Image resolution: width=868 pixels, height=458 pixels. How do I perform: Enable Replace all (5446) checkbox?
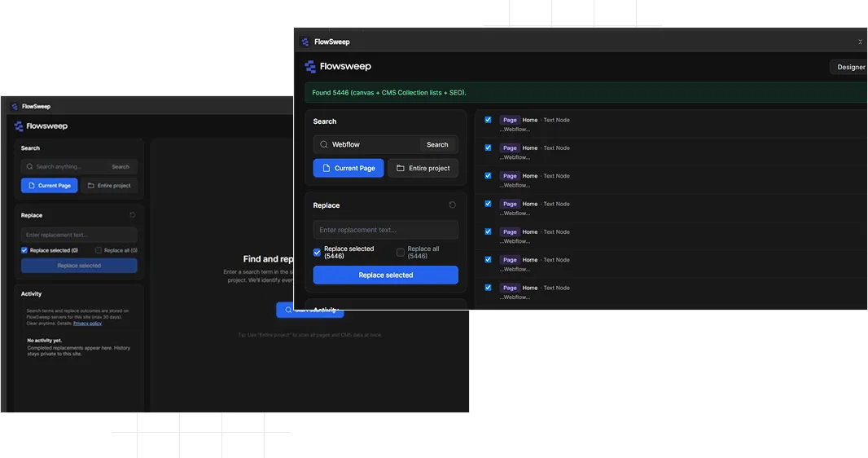point(401,253)
